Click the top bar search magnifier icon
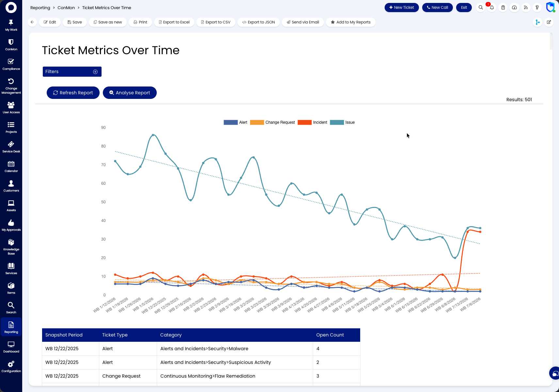Viewport: 559px width, 392px height. pos(481,8)
